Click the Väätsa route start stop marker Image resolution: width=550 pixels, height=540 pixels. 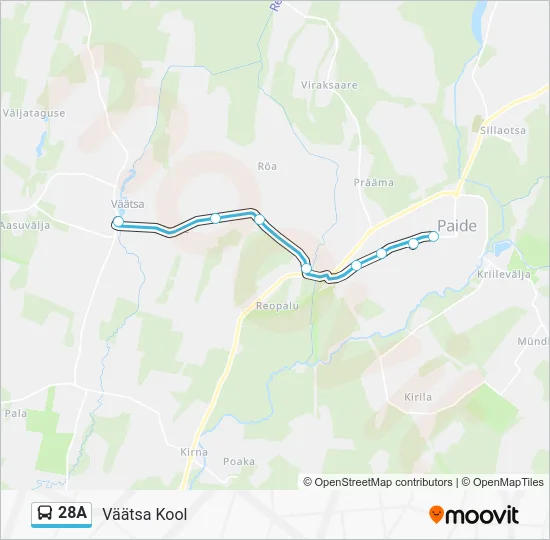point(119,222)
